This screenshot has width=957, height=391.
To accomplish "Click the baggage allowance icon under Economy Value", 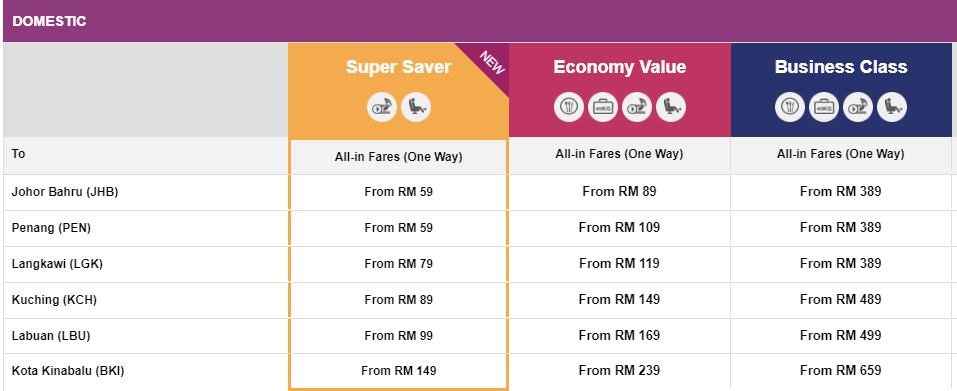I will (x=603, y=108).
